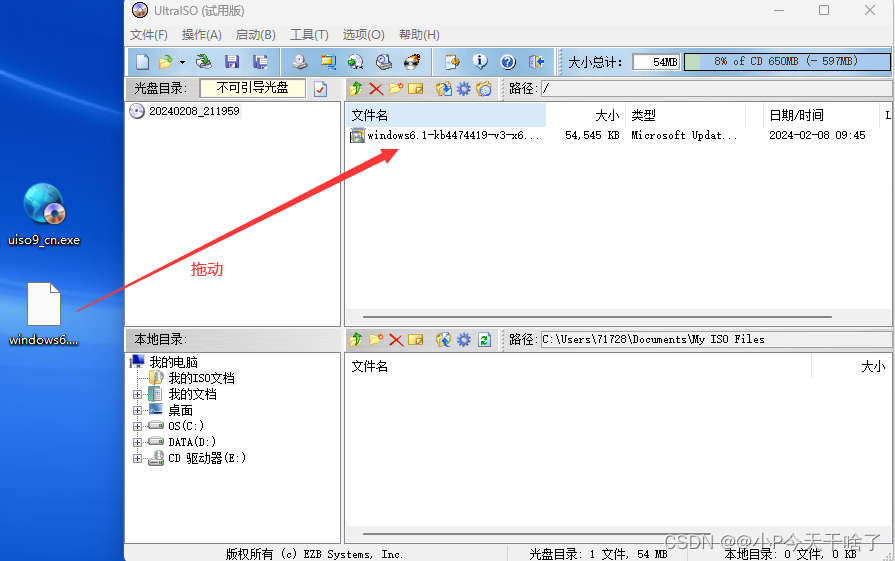The width and height of the screenshot is (895, 561).
Task: Click the folder list view icon in disc pane toolbar
Action: click(x=484, y=88)
